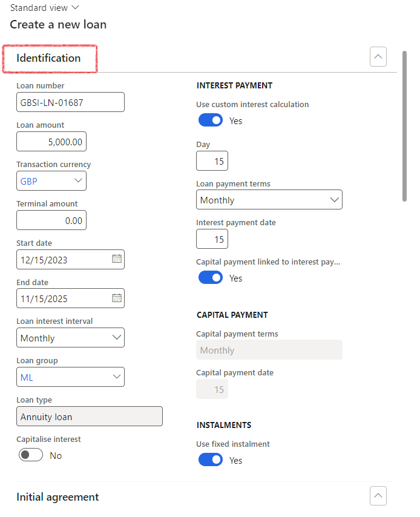
Task: Toggle Capital payment linked to interest switch
Action: pyautogui.click(x=211, y=278)
